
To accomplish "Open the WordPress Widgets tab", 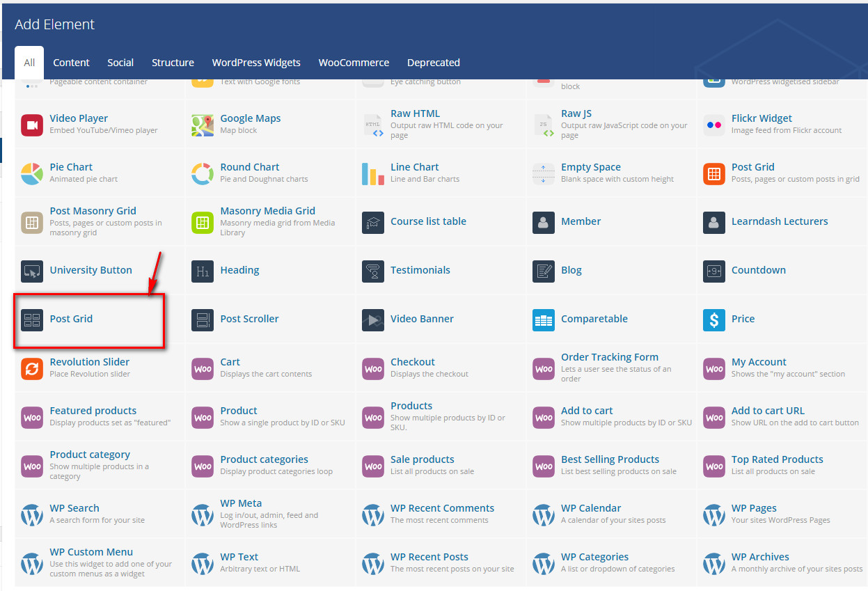I will [x=256, y=63].
